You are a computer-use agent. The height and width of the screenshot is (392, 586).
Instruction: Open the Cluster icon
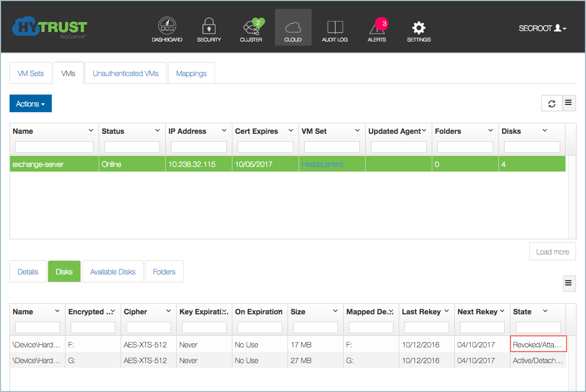(x=251, y=28)
